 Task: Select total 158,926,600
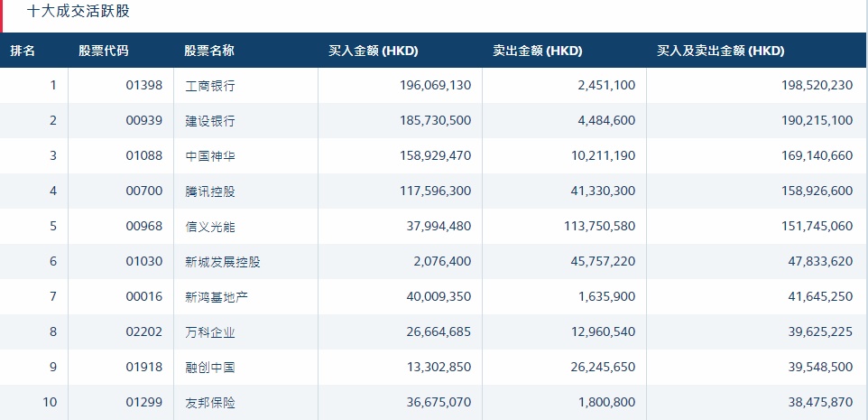(817, 191)
